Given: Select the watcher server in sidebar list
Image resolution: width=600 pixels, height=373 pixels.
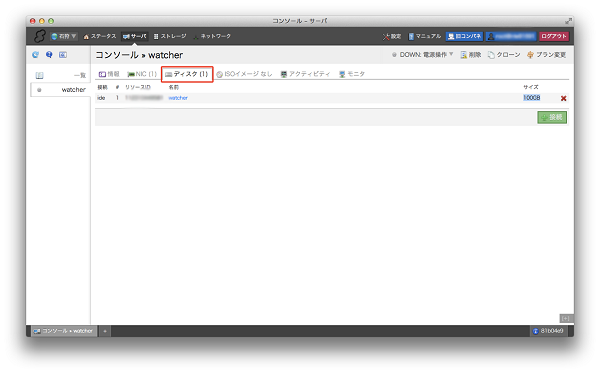Looking at the screenshot, I should coord(60,90).
